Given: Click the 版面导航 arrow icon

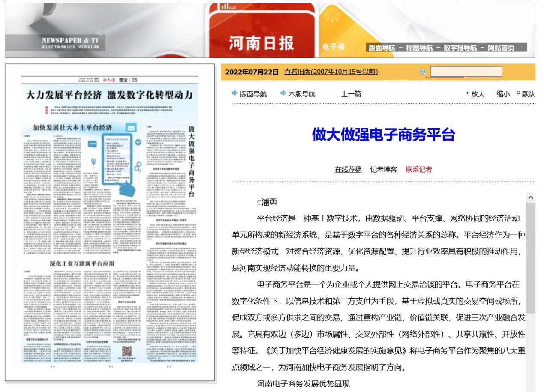Looking at the screenshot, I should tap(234, 93).
